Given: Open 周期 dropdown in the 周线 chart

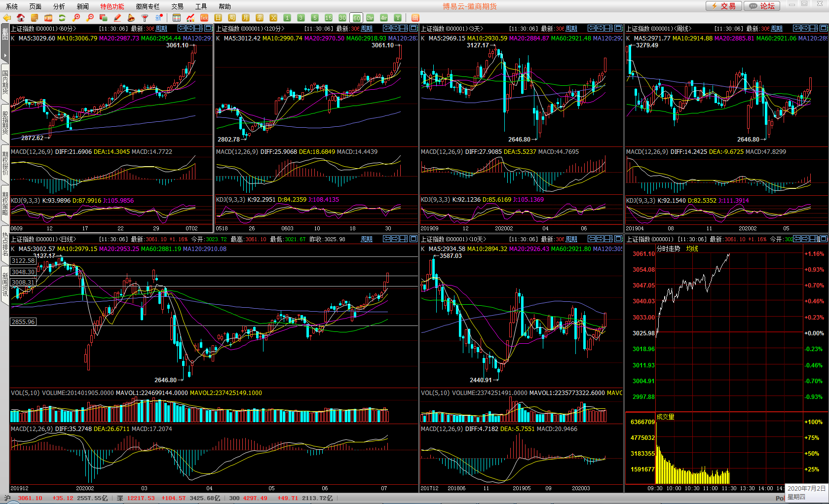Looking at the screenshot, I should tap(777, 29).
